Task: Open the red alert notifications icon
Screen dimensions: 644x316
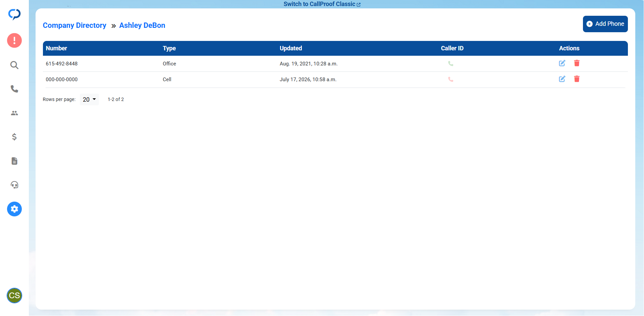Action: [x=14, y=41]
